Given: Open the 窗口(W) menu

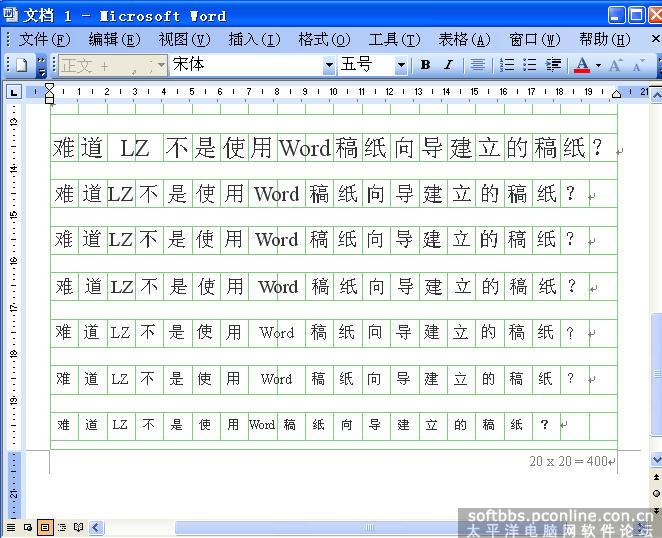Looking at the screenshot, I should point(534,40).
